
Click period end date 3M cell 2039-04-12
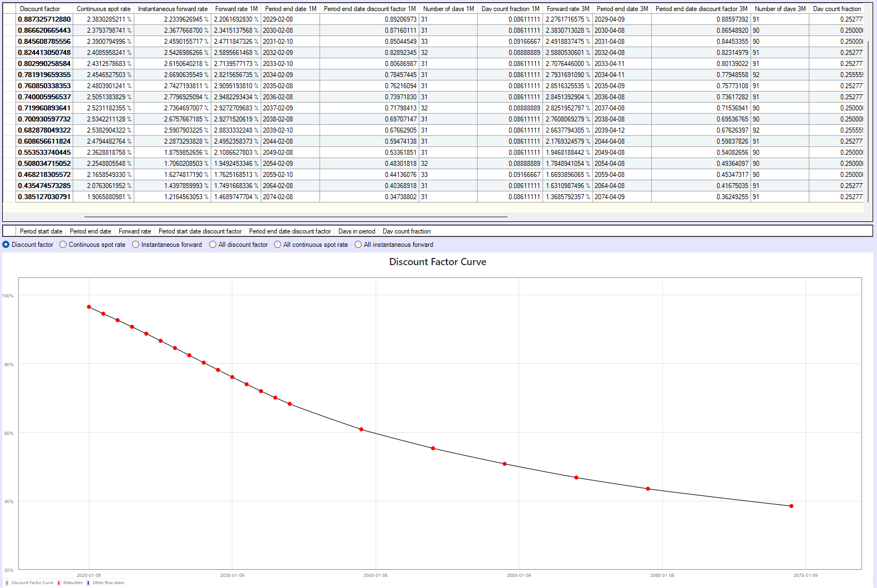[x=622, y=130]
